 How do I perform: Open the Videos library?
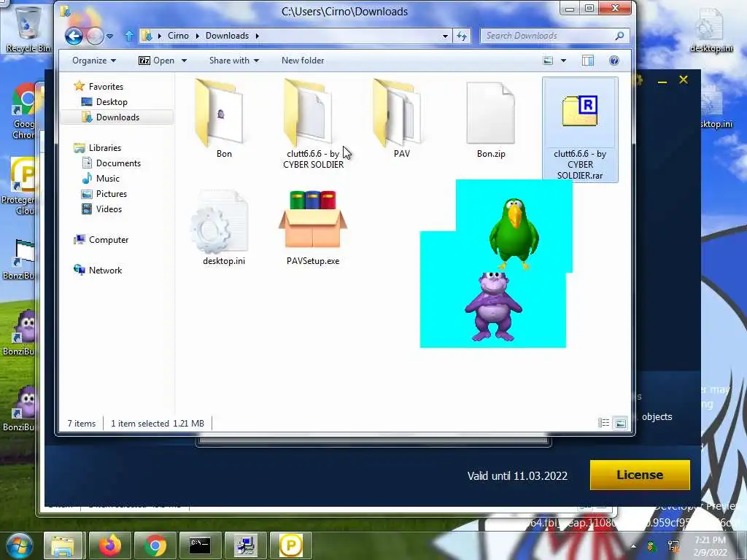pyautogui.click(x=109, y=209)
